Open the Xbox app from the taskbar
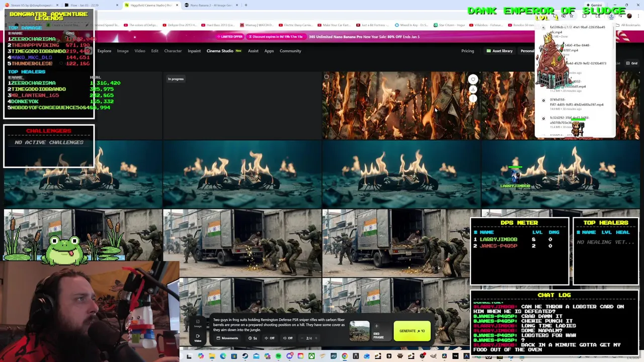Viewport: 644px width, 362px height. point(311,356)
